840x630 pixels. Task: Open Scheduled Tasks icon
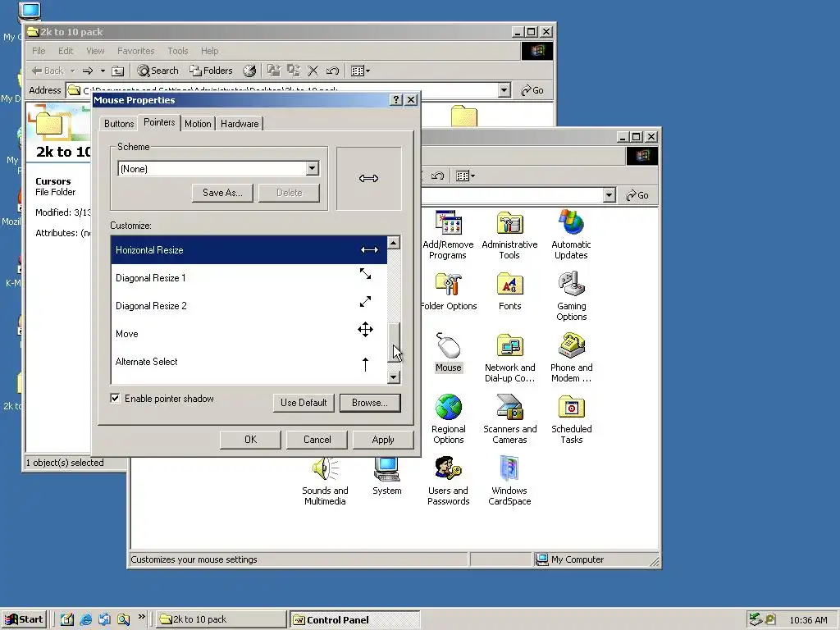pyautogui.click(x=571, y=419)
